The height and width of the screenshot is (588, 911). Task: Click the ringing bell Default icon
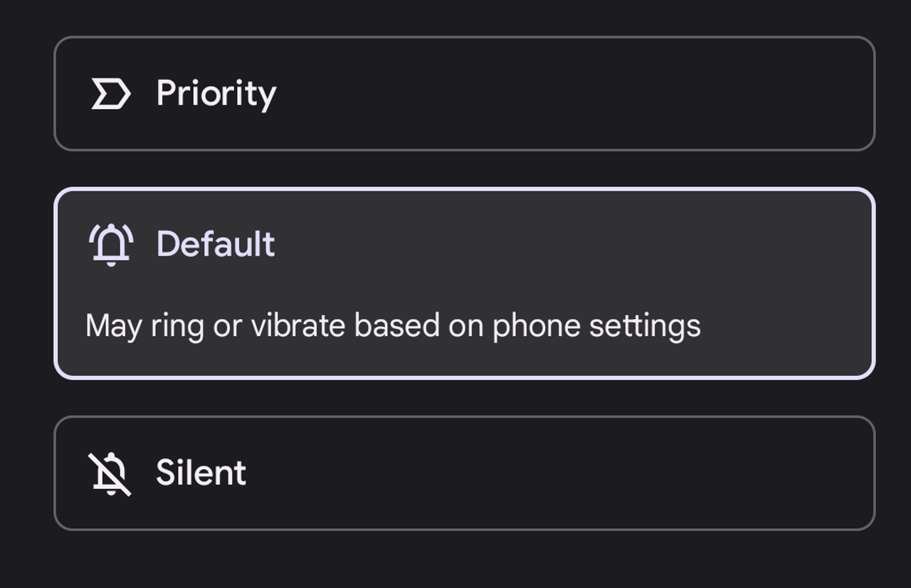pos(111,244)
